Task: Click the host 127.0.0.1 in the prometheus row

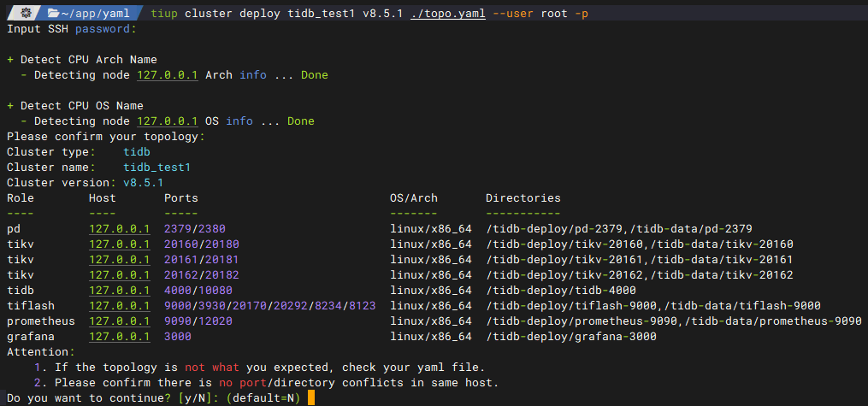Action: tap(120, 321)
